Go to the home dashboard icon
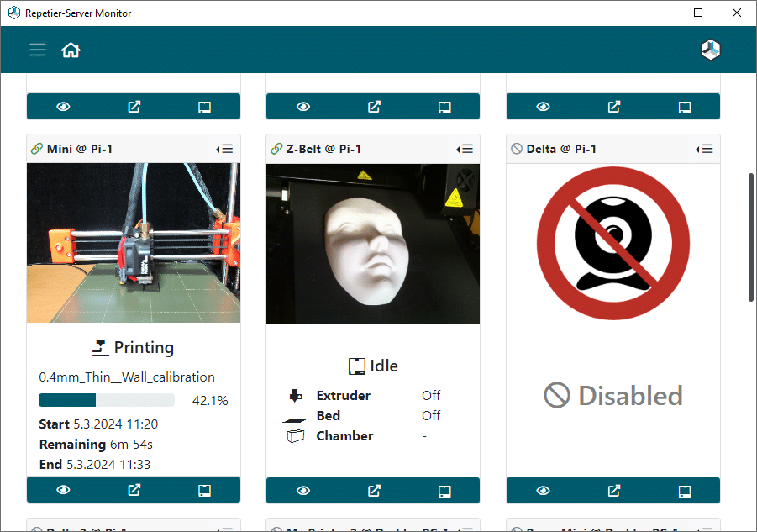 pyautogui.click(x=71, y=50)
